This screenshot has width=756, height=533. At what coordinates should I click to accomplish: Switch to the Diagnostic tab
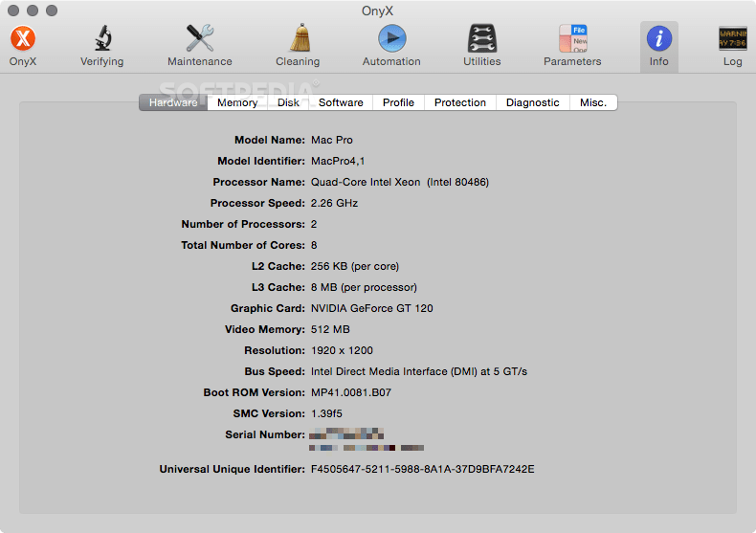[533, 102]
